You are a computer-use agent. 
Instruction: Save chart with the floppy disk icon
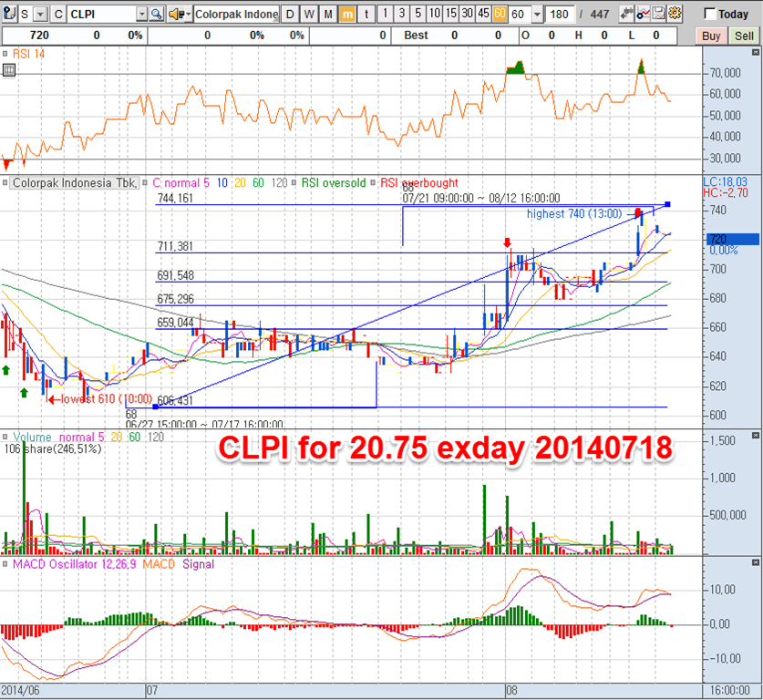658,14
